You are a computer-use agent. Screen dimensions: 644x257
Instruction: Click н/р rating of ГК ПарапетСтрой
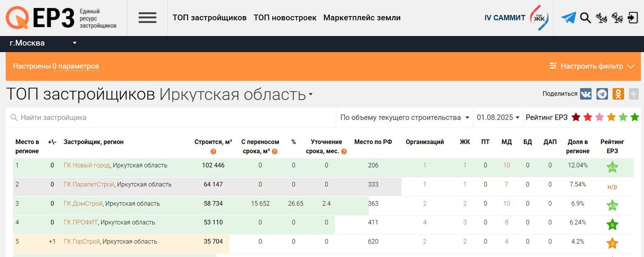612,187
